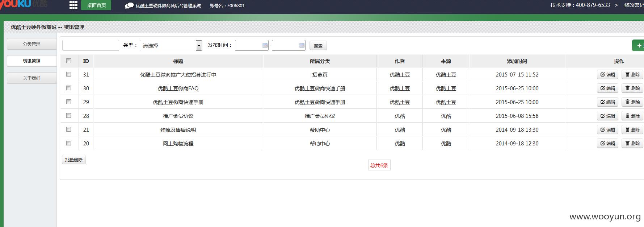The width and height of the screenshot is (644, 227).
Task: Click date 2015-07-15 11:52
Action: pos(517,75)
